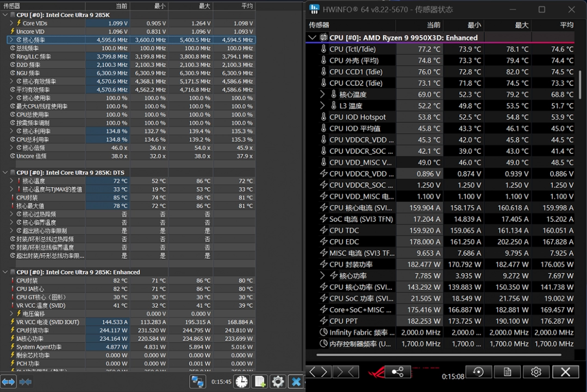The height and width of the screenshot is (392, 587).
Task: Collapse the AMD Ryzen 9 9950X3D: Enhanced group
Action: click(x=312, y=38)
